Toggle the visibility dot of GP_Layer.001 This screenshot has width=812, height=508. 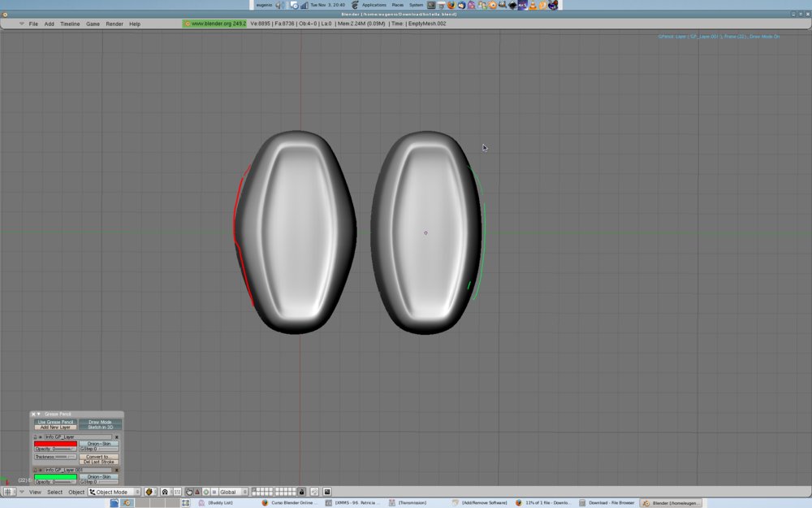(x=41, y=470)
